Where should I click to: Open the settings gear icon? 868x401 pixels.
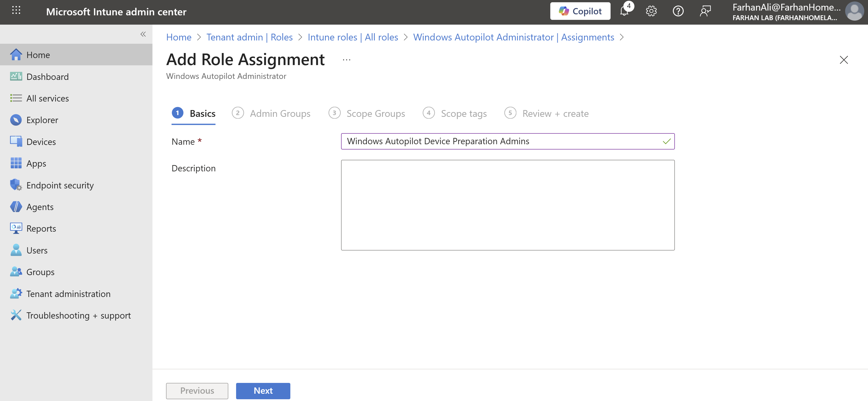[x=651, y=11]
